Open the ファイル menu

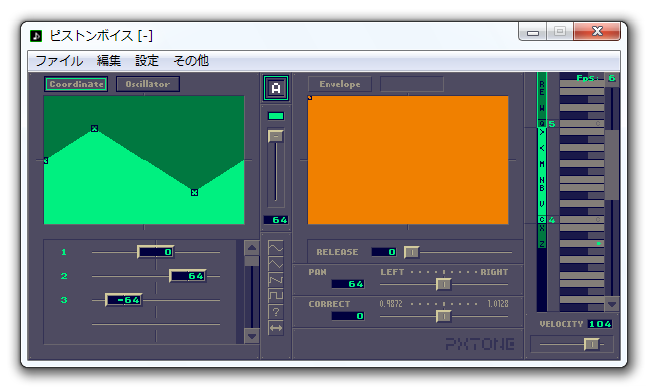pyautogui.click(x=59, y=61)
